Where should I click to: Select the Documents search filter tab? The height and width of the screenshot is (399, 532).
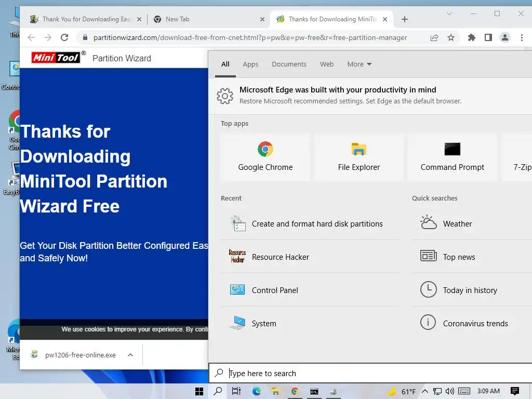(289, 64)
